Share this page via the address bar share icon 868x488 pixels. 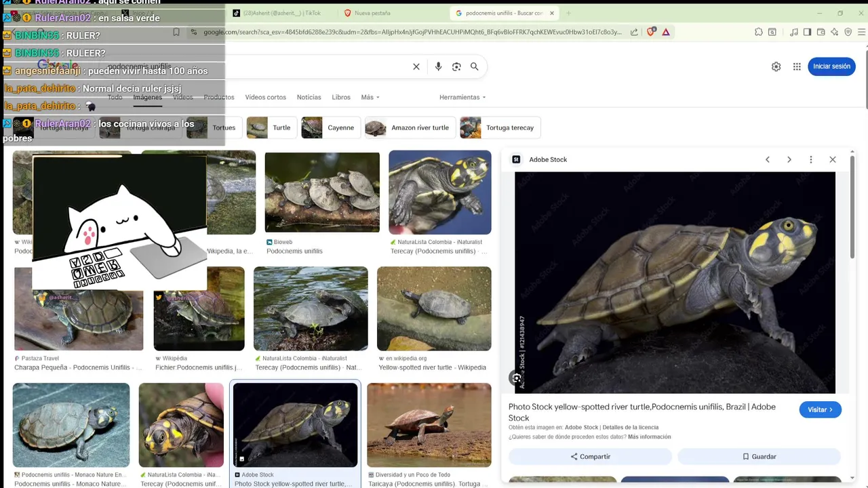pos(634,32)
